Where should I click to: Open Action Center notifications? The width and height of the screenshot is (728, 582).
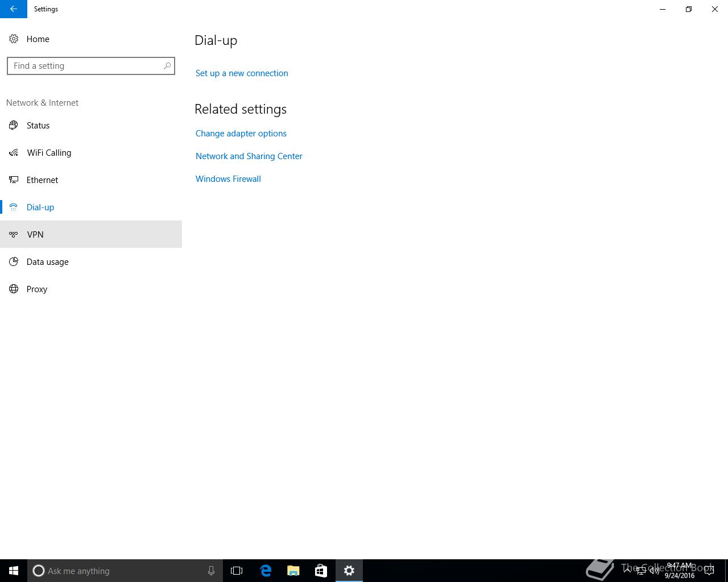click(x=709, y=571)
